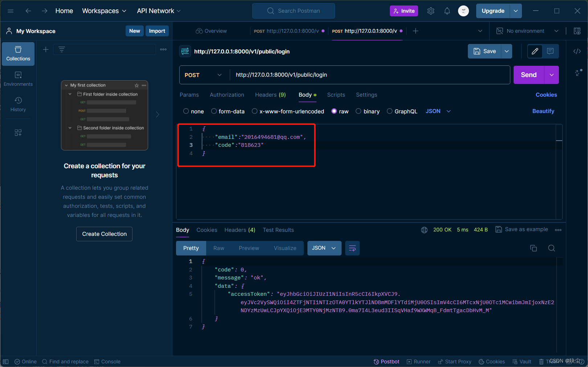Open the Overview tab
Image resolution: width=588 pixels, height=367 pixels.
pos(211,31)
